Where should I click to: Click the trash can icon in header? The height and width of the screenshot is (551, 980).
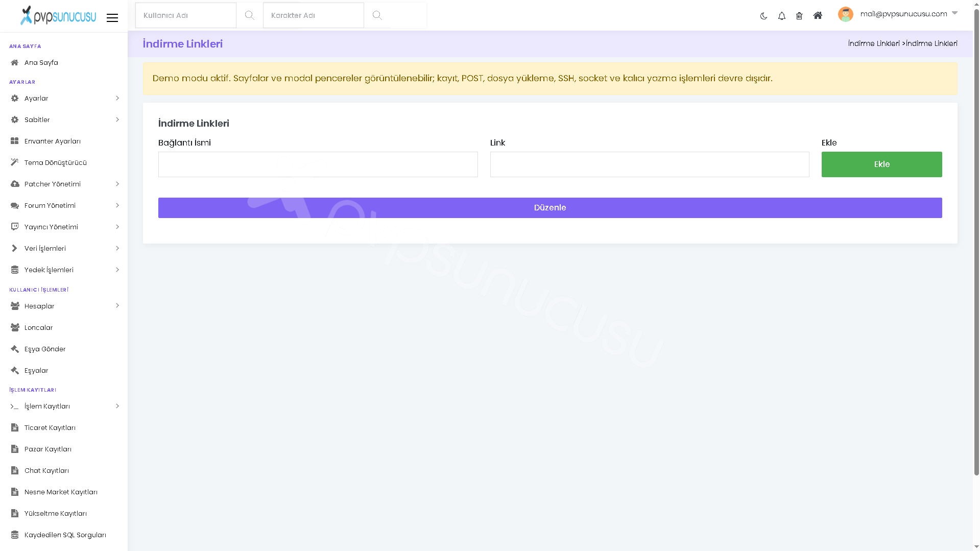click(x=799, y=16)
